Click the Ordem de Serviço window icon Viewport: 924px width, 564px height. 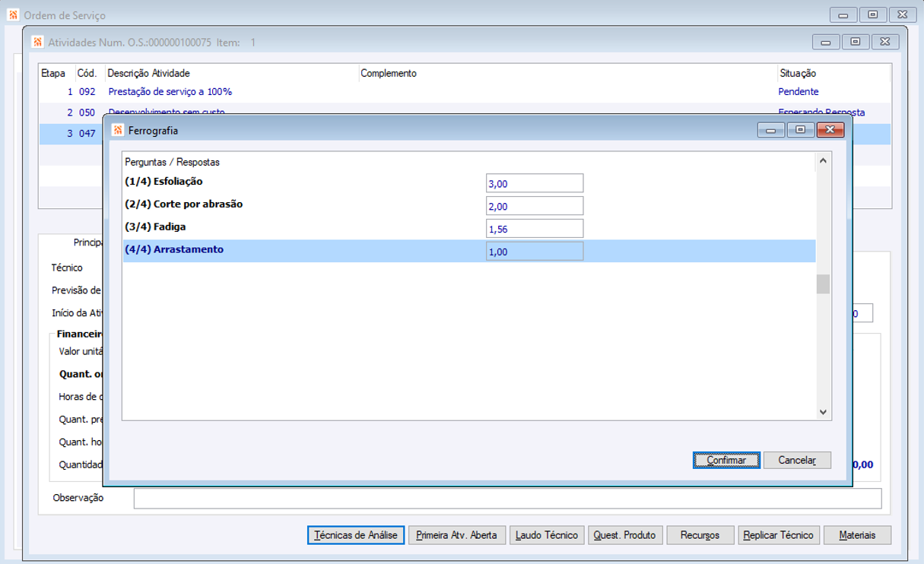[13, 14]
